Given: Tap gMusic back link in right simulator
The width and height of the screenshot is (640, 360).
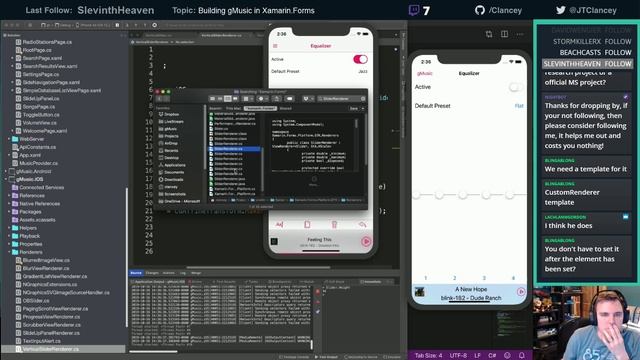Looking at the screenshot, I should point(424,73).
